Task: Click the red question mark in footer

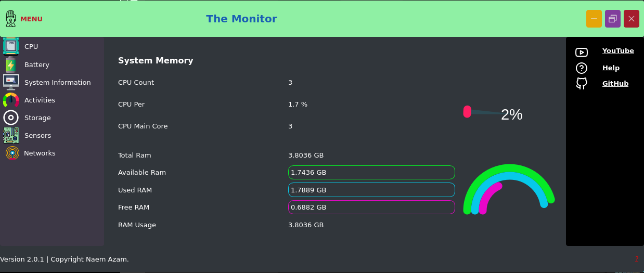Action: point(637,258)
